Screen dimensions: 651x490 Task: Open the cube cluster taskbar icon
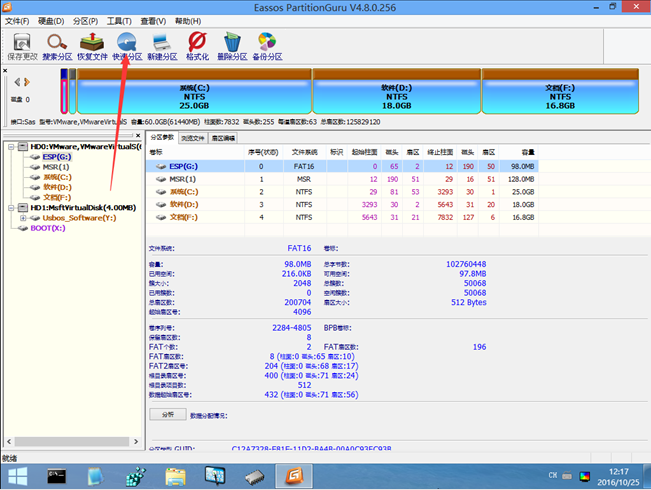pos(135,476)
